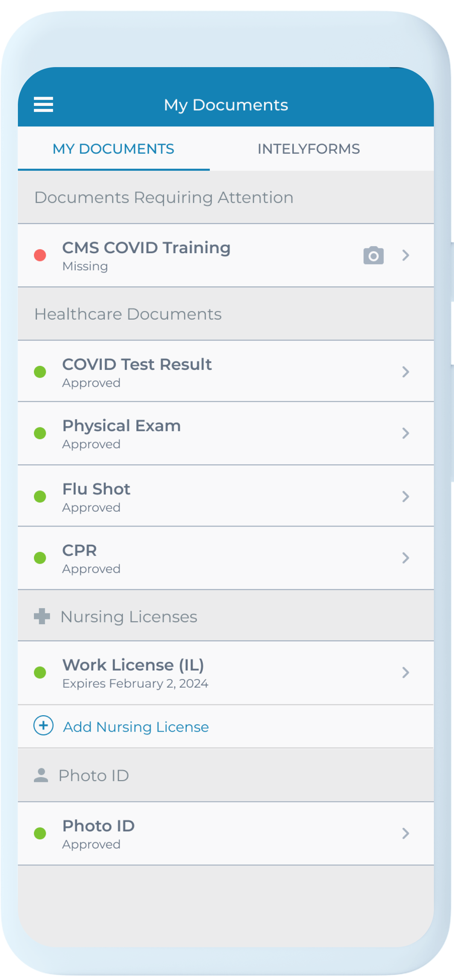Click the green status dot beside CPR
The image size is (454, 980).
tap(40, 558)
